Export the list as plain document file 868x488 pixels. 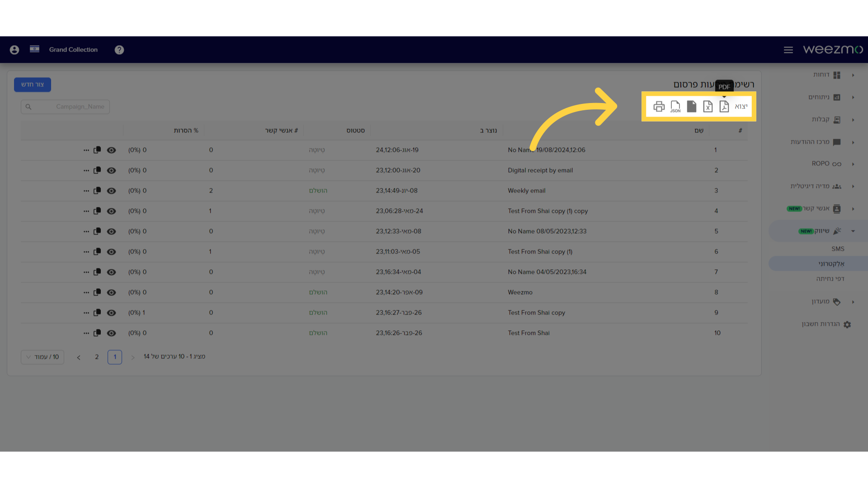pos(692,106)
